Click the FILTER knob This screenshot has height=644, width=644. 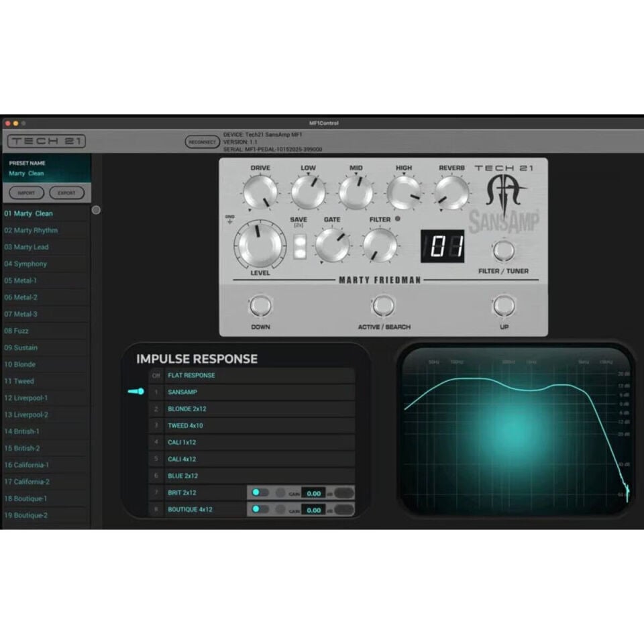[x=380, y=246]
